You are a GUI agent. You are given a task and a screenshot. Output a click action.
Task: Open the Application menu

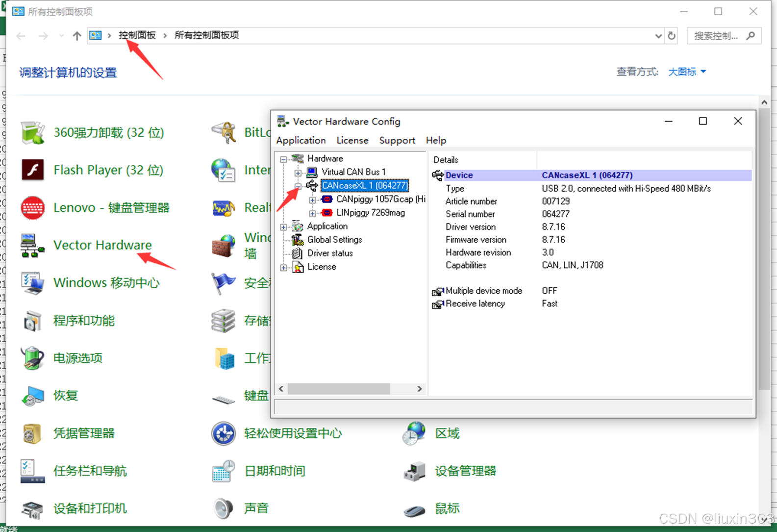[301, 140]
